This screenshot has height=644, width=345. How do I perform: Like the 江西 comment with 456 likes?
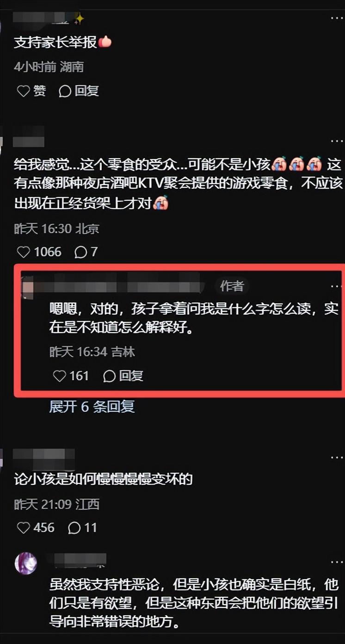tap(35, 527)
